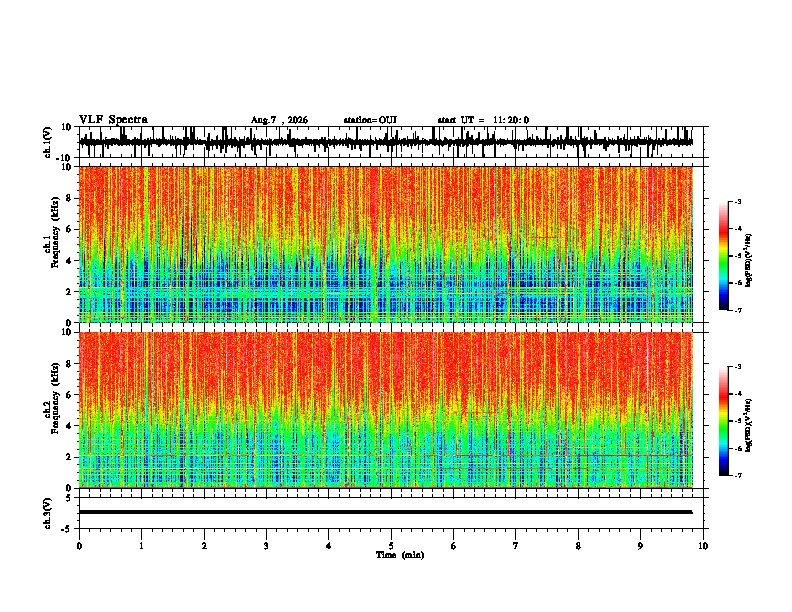
Task: Click the "ch.3(V)" axis label
Action: [x=48, y=513]
